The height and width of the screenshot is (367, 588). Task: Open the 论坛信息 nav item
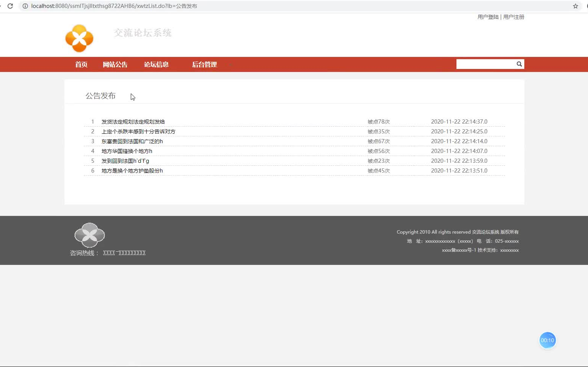[156, 64]
